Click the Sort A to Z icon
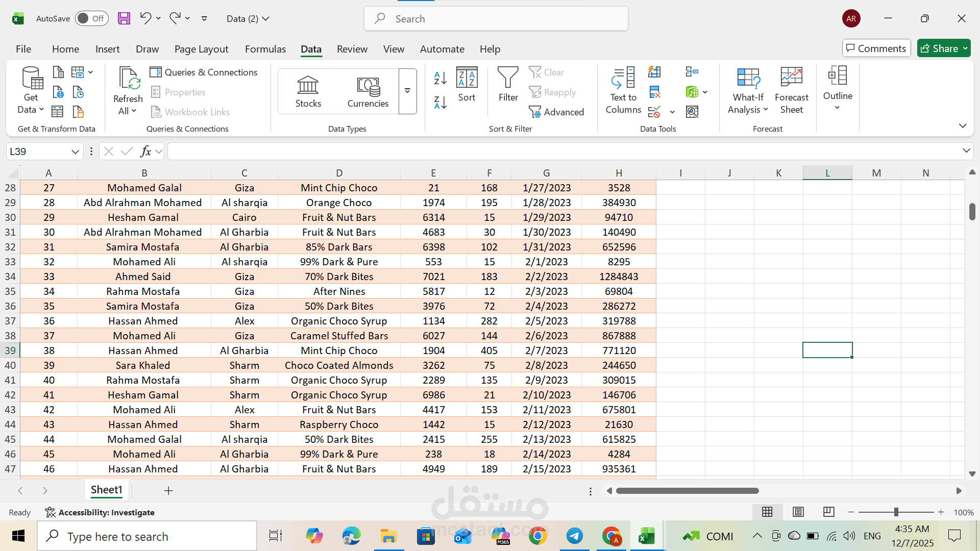 [440, 78]
